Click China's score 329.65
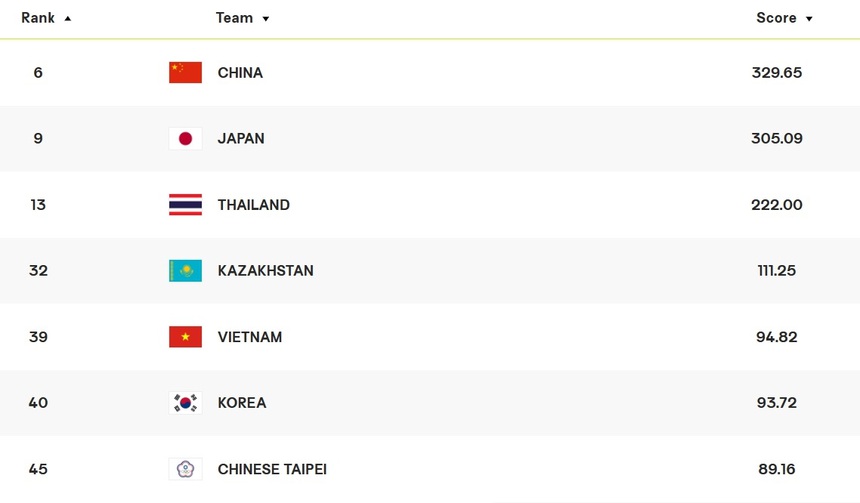The image size is (860, 503). pyautogui.click(x=777, y=73)
